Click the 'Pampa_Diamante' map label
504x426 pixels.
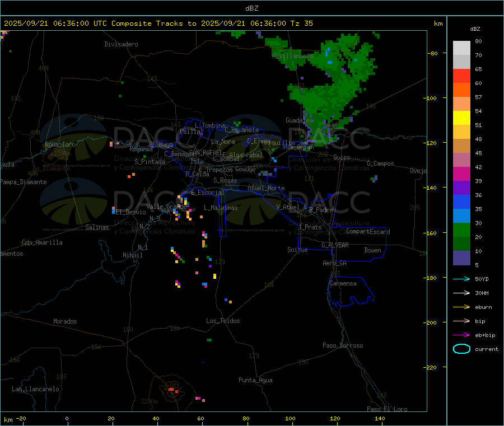point(24,182)
